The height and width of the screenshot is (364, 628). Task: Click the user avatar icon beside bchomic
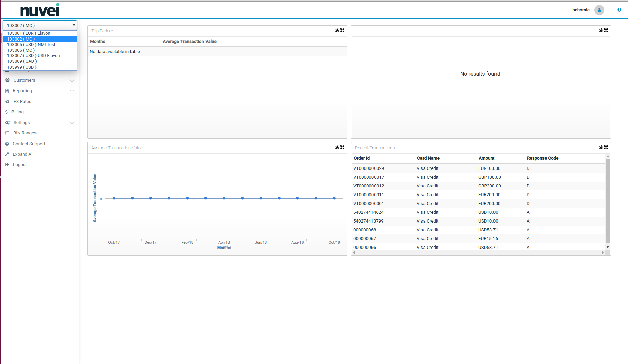pos(599,10)
